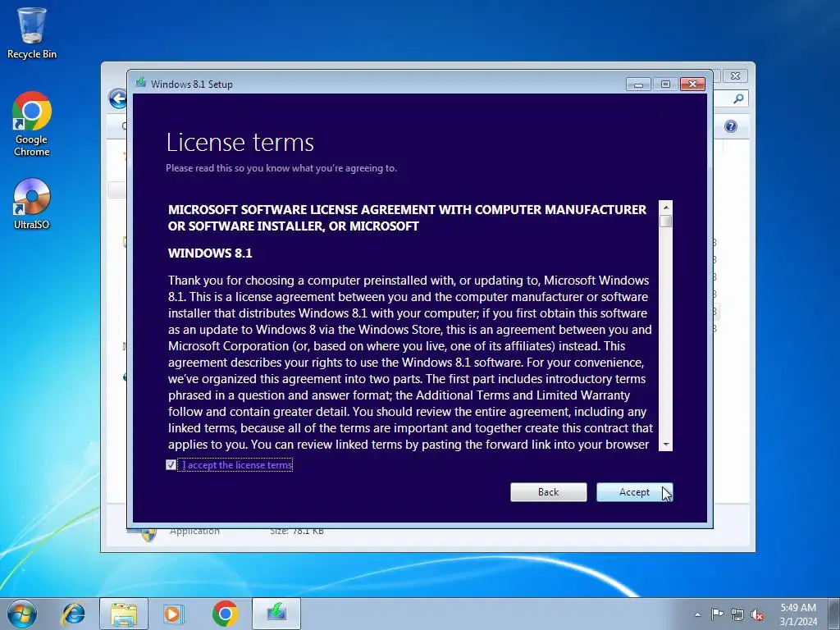Open File Explorer from the taskbar
840x630 pixels.
[x=124, y=614]
